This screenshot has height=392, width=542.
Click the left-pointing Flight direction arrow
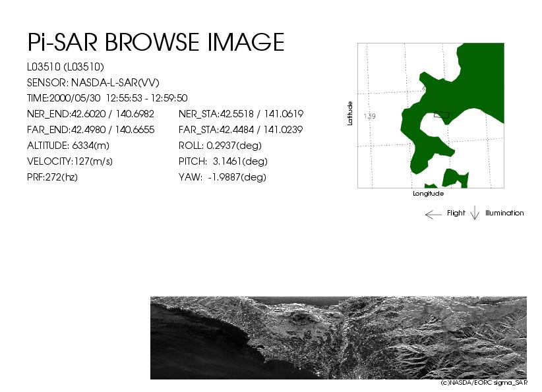(433, 215)
